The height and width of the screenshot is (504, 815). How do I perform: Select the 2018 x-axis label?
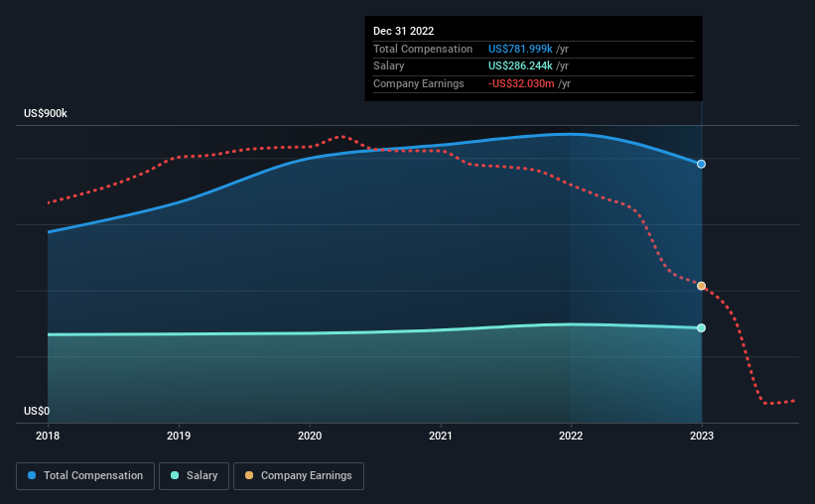48,436
